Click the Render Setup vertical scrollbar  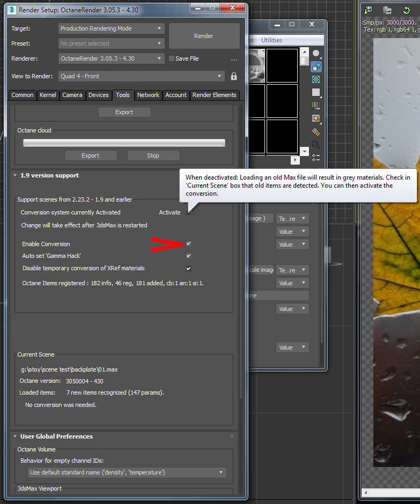point(241,253)
